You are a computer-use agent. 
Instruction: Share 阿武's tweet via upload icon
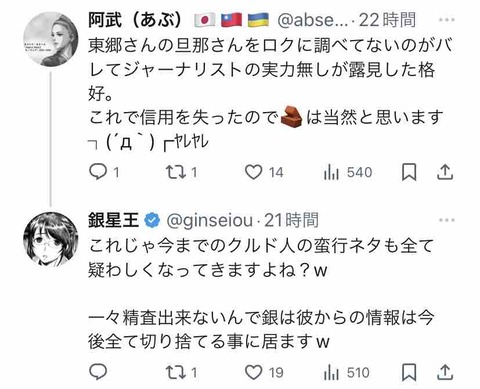(x=445, y=172)
